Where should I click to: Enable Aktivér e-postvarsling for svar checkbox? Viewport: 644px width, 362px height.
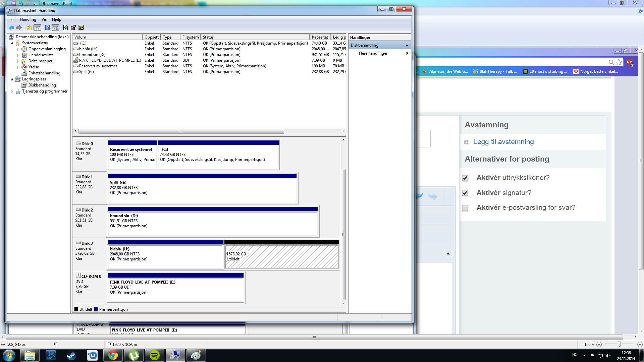(465, 208)
